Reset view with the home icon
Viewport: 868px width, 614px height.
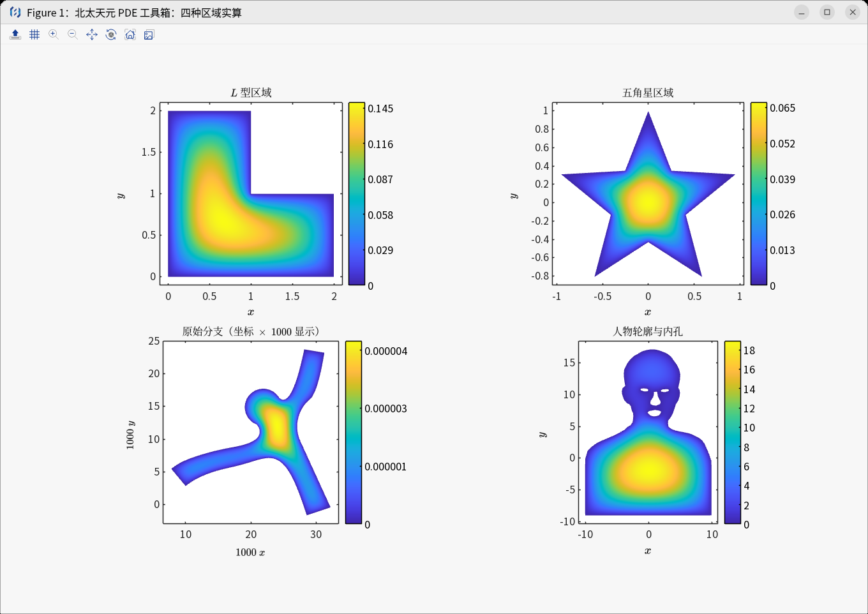tap(130, 34)
